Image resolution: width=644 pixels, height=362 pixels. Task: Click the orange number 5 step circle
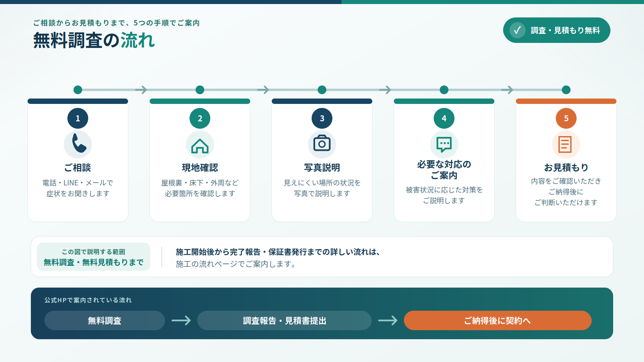tap(566, 118)
